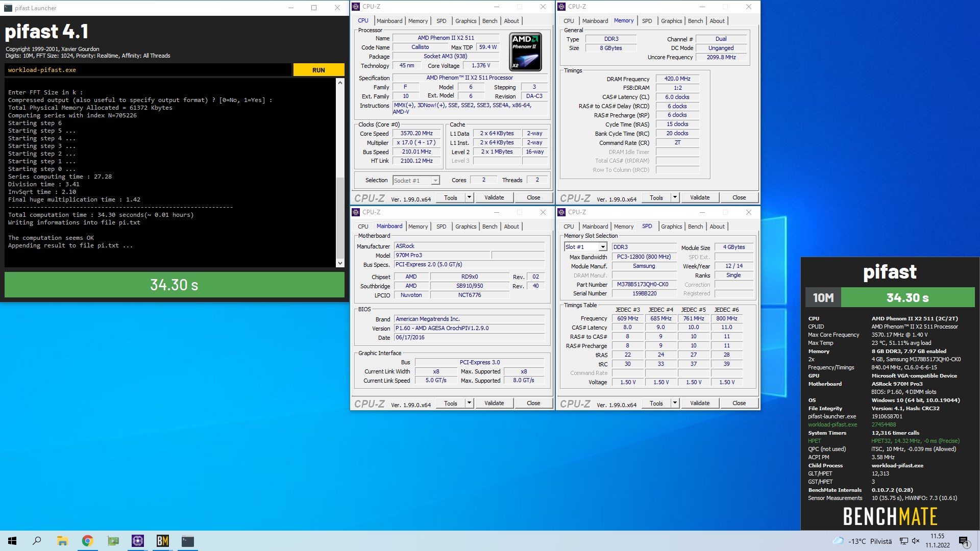This screenshot has height=551, width=980.
Task: Click the Max Bandwidth PC3-12800 value
Action: pyautogui.click(x=644, y=257)
